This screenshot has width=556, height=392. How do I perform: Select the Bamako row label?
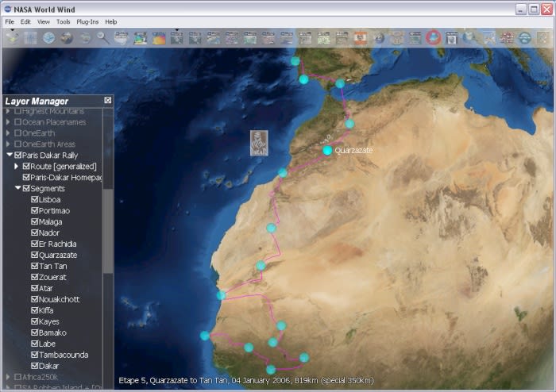pos(52,332)
